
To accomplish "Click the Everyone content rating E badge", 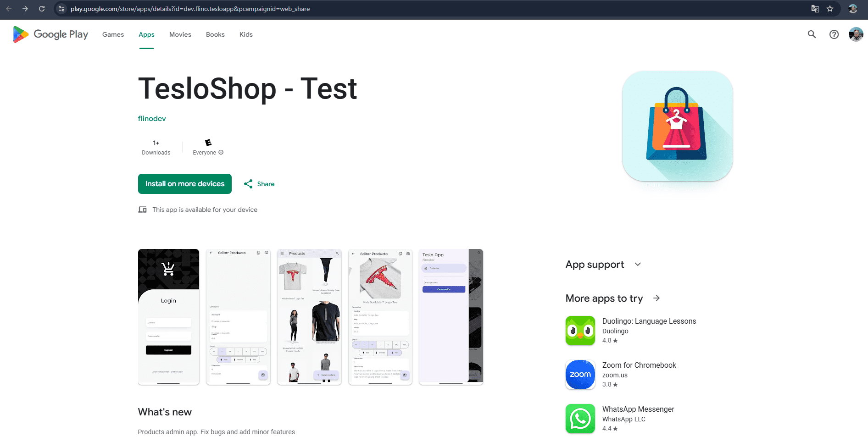I will (x=208, y=143).
